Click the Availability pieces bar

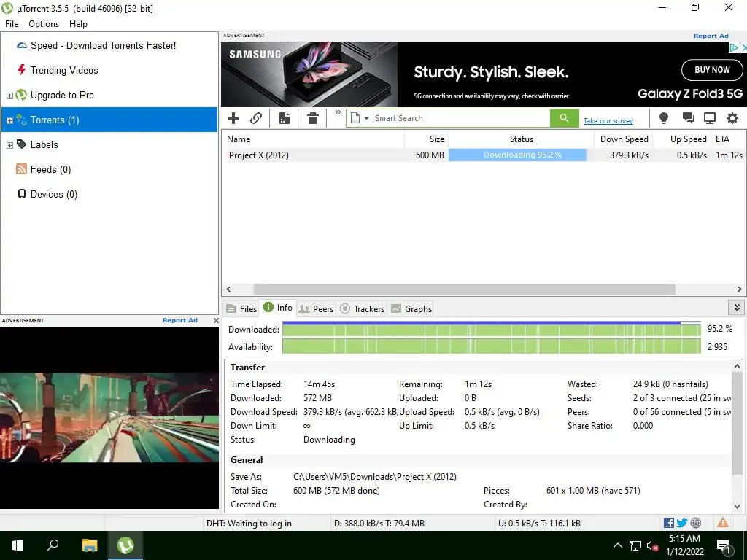[x=491, y=346]
